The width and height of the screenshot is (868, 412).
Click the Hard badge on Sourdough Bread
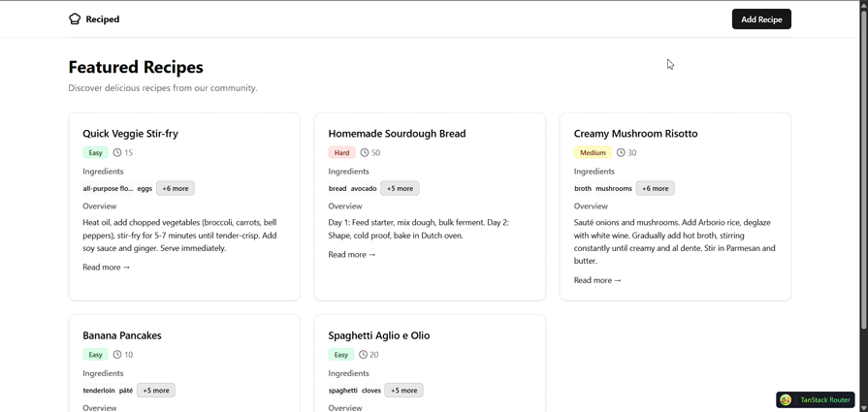coord(341,152)
